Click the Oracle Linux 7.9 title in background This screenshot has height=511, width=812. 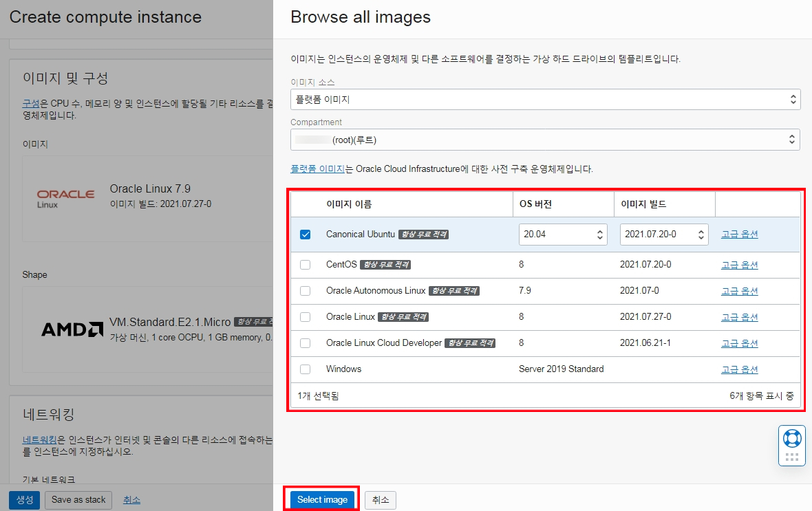click(150, 188)
